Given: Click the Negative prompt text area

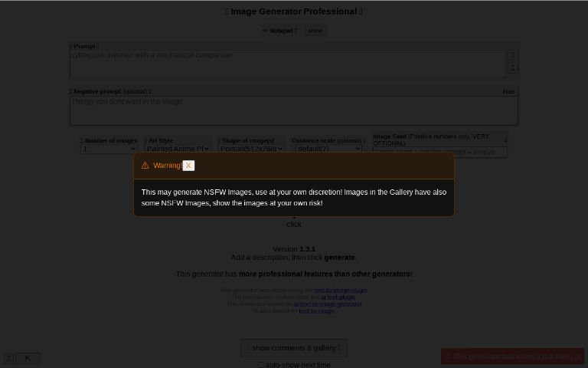Looking at the screenshot, I should pyautogui.click(x=293, y=110).
